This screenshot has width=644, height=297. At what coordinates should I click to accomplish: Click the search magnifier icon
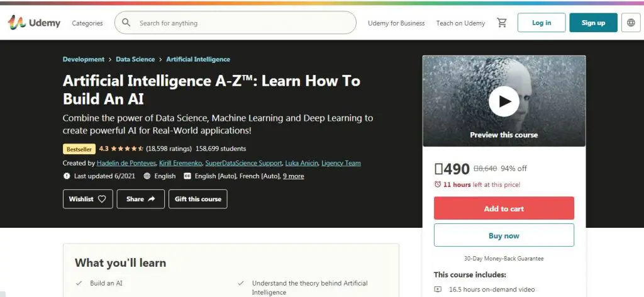pos(126,23)
